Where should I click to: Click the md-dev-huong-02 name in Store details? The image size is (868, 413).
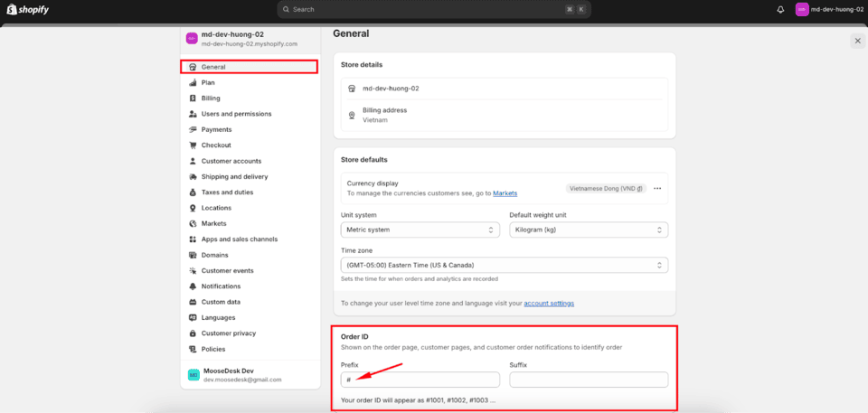point(391,89)
